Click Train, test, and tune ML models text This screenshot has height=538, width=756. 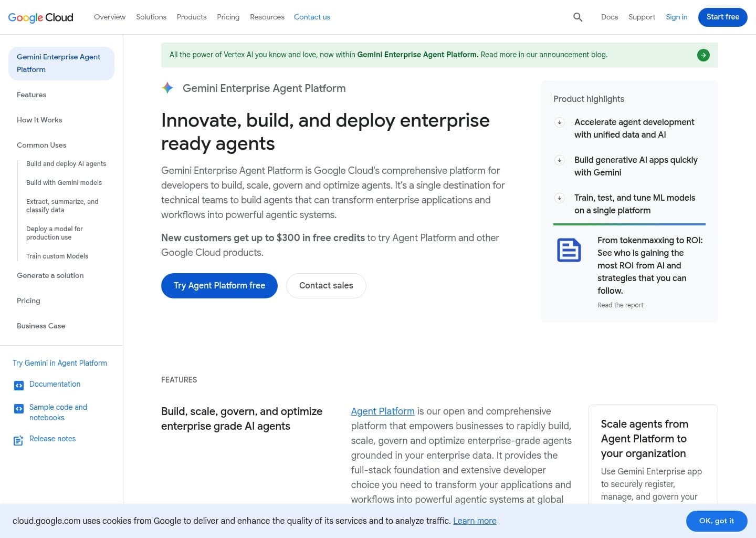tap(635, 204)
